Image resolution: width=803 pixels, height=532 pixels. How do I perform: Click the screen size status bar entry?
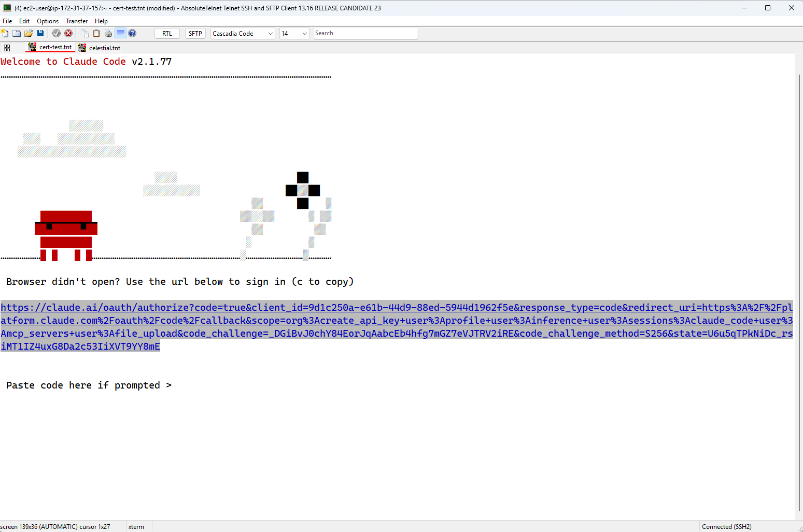[55, 527]
